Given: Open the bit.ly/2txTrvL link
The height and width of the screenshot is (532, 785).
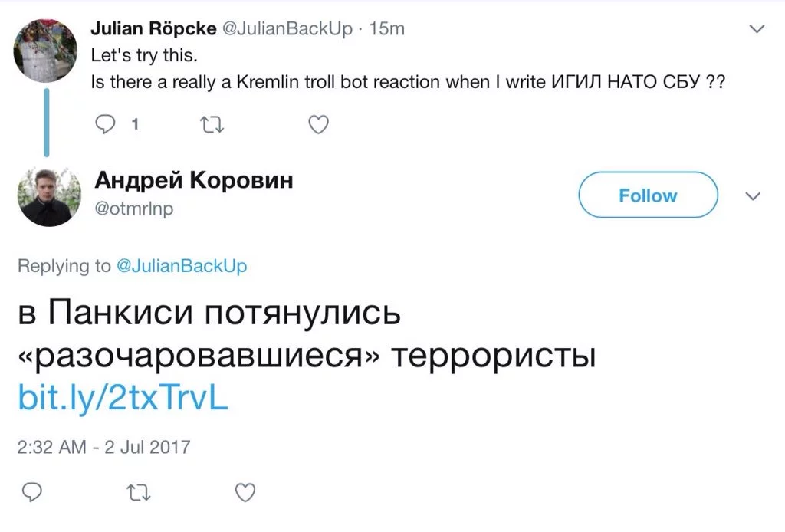Looking at the screenshot, I should coord(123,399).
